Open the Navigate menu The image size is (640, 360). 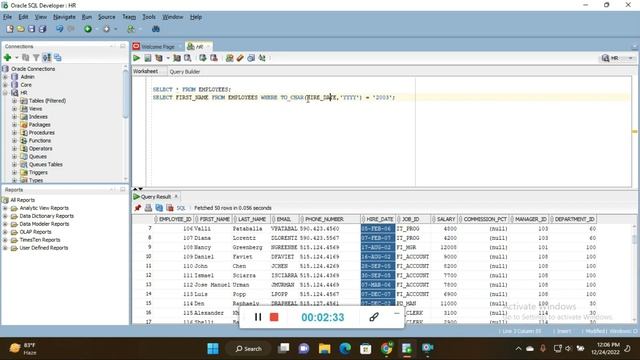click(64, 17)
